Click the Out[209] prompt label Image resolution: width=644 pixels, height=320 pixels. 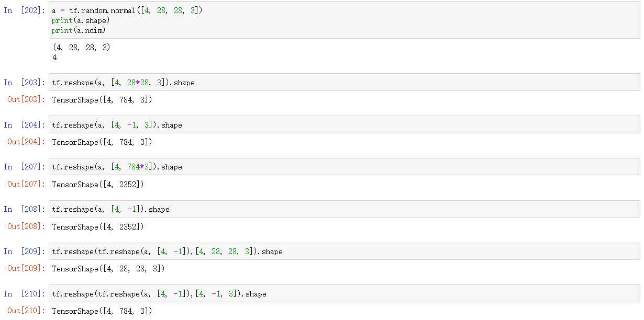click(x=27, y=268)
